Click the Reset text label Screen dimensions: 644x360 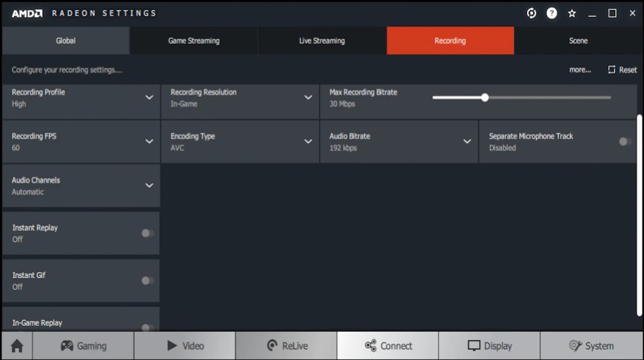click(x=628, y=70)
